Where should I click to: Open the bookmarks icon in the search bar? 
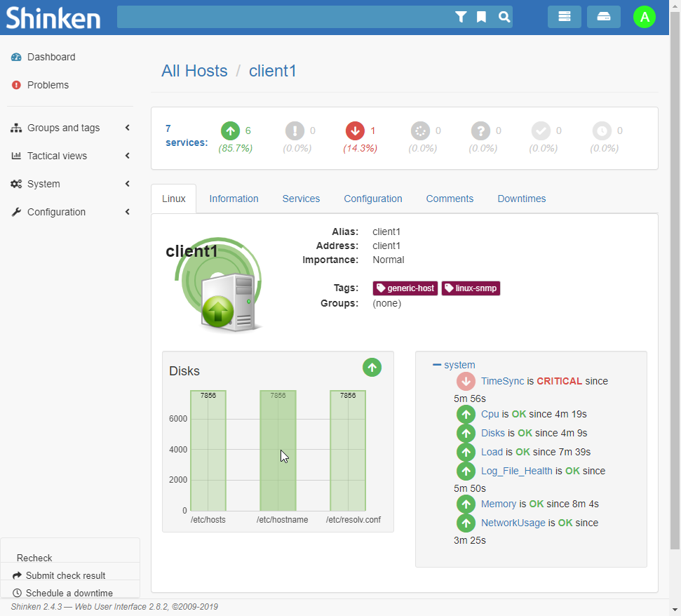pyautogui.click(x=481, y=17)
